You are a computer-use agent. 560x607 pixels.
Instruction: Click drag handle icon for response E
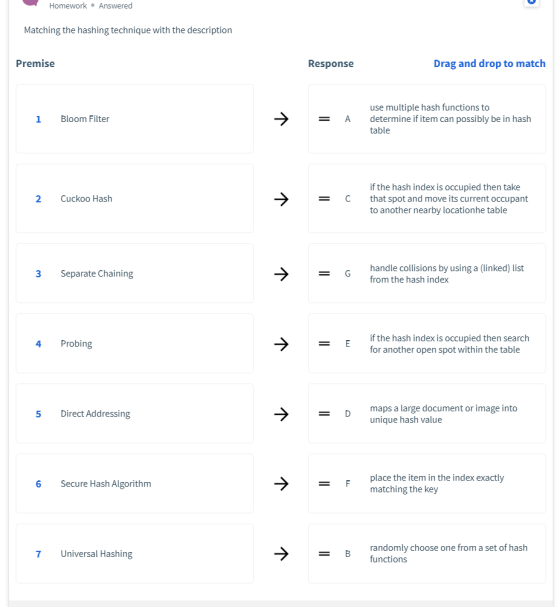(x=324, y=343)
